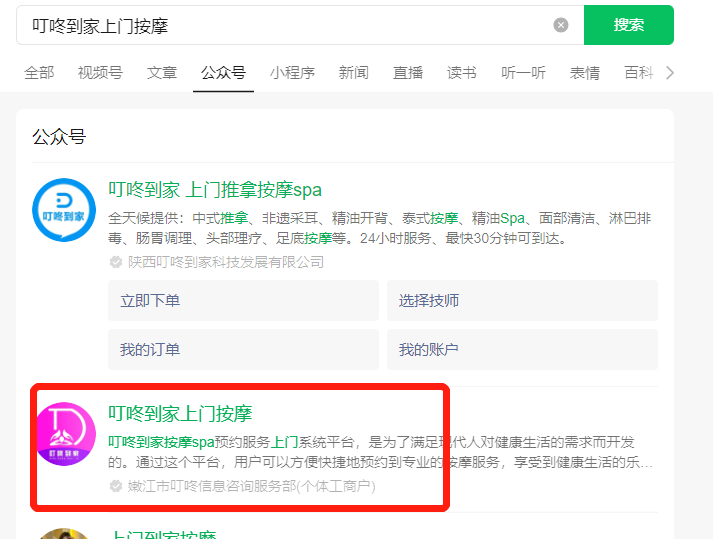
Task: Switch to the 新闻 tab
Action: [354, 73]
